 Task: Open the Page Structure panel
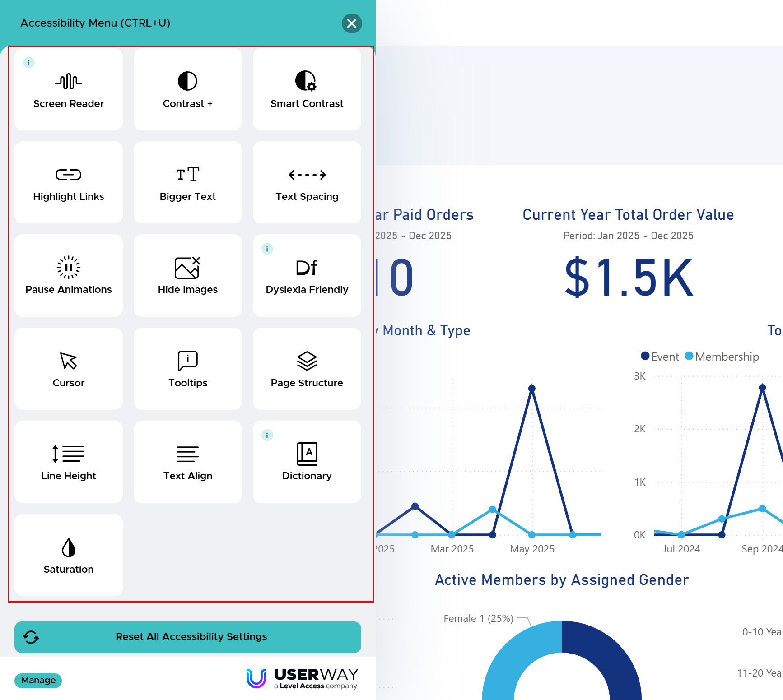307,369
